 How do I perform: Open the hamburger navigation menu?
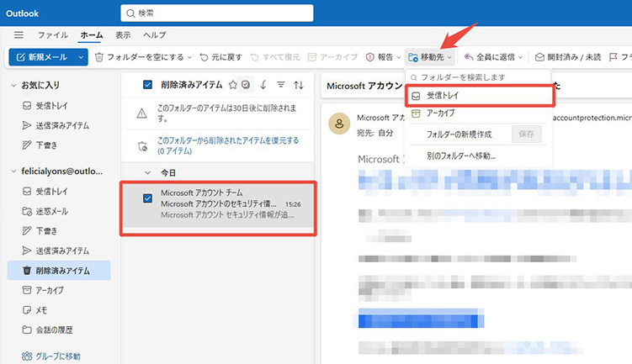tap(19, 35)
